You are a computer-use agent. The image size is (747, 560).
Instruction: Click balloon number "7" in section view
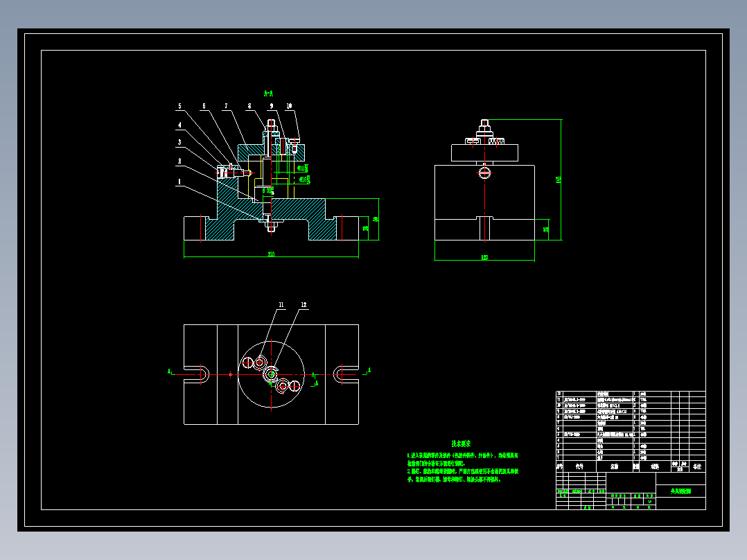coord(226,106)
